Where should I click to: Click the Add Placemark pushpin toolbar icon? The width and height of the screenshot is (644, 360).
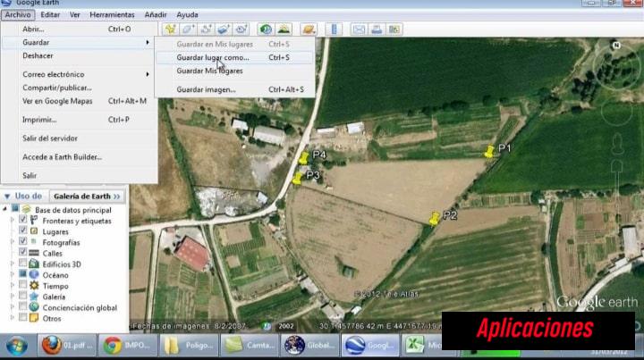coord(170,29)
